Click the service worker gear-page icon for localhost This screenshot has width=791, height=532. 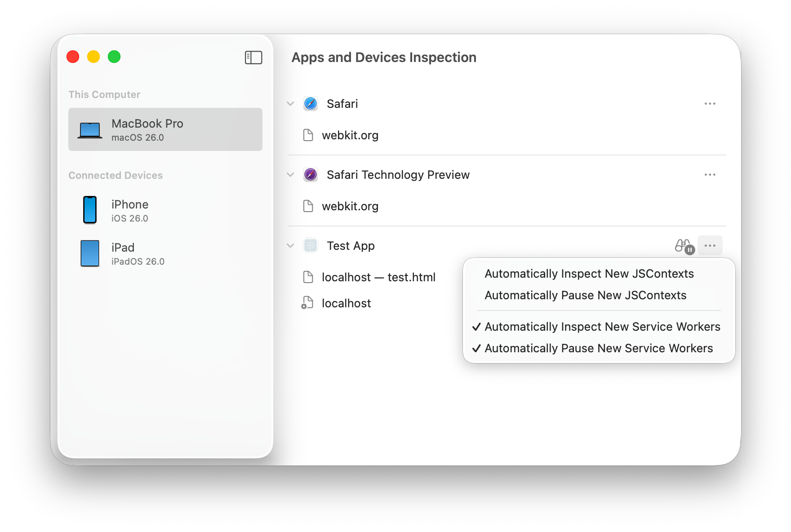coord(307,303)
